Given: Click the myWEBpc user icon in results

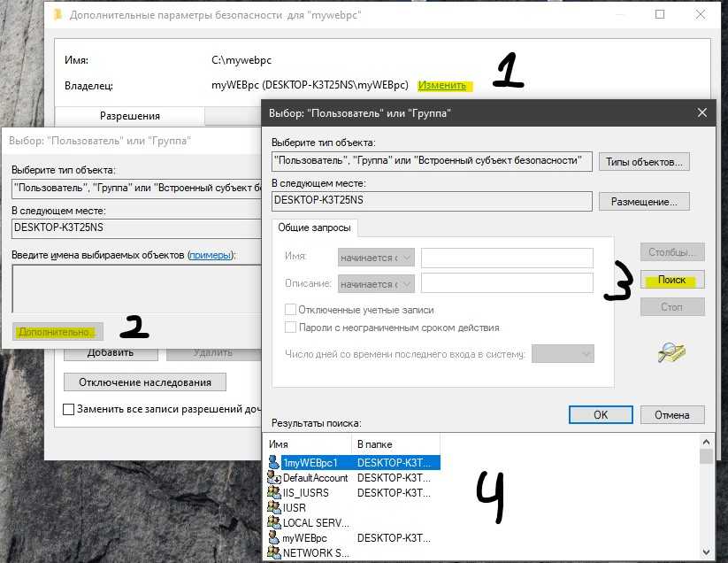Looking at the screenshot, I should click(274, 537).
